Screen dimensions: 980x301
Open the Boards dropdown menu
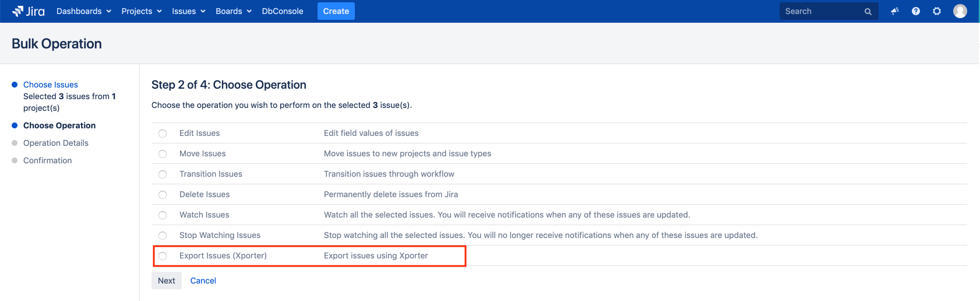pos(233,11)
